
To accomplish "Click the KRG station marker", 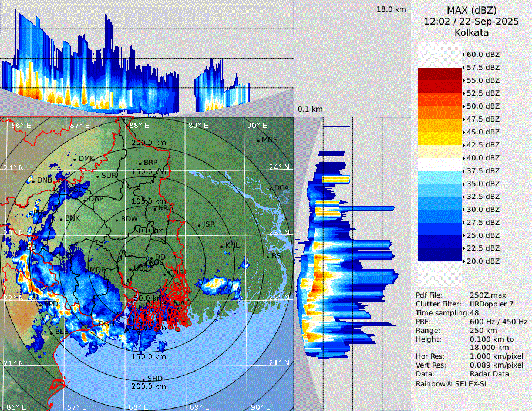I will (x=155, y=210).
